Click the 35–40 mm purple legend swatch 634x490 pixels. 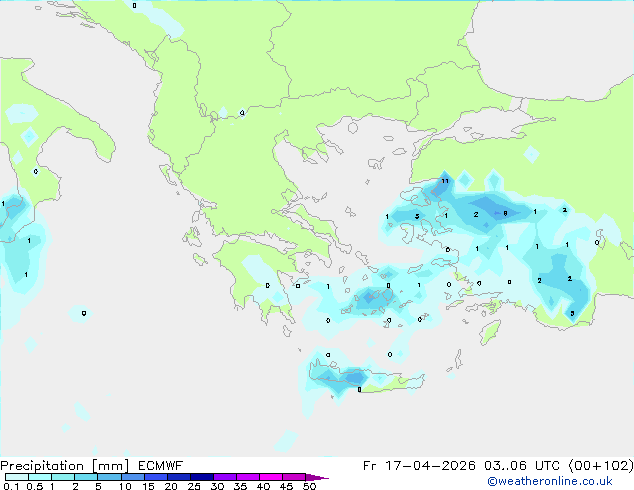click(248, 477)
